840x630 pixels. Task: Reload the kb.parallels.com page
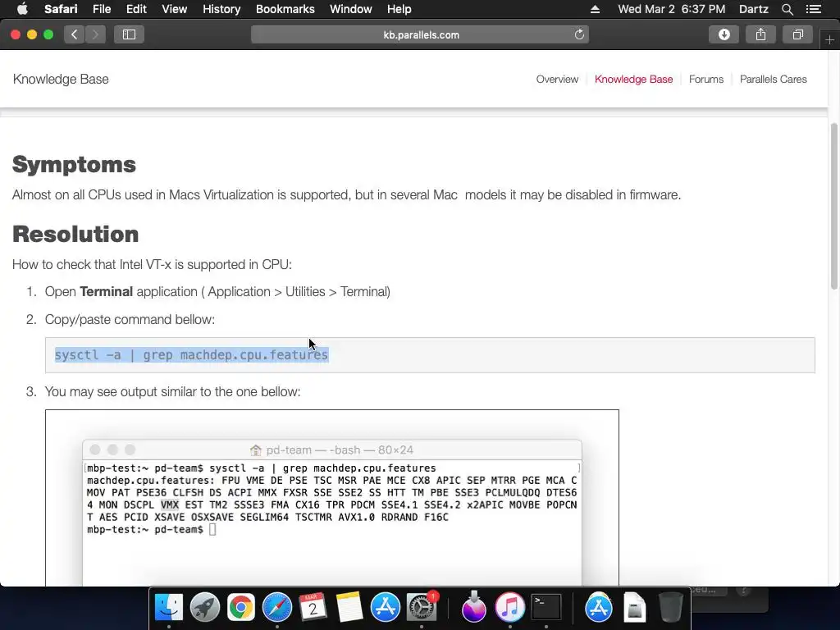pos(579,34)
